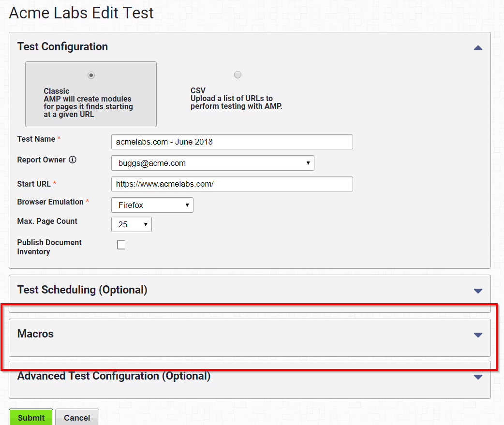
Task: Click the green Submit button
Action: [x=31, y=417]
